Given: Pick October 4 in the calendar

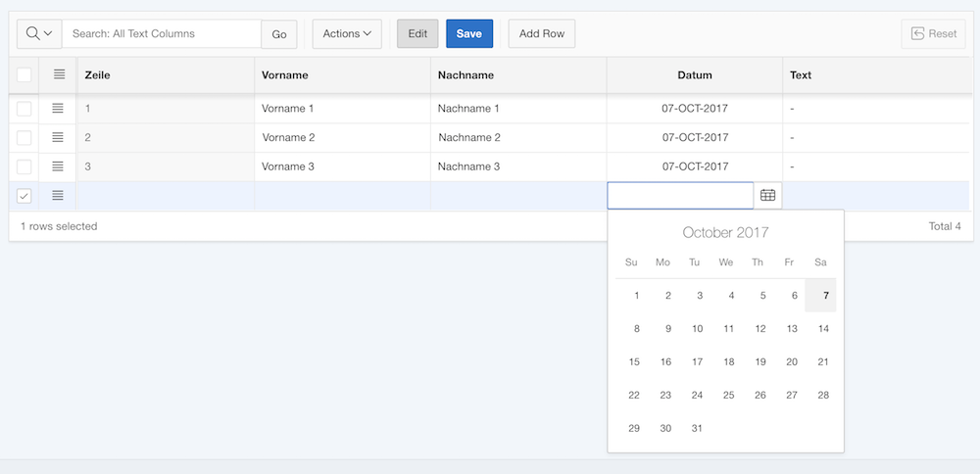Looking at the screenshot, I should click(x=725, y=296).
